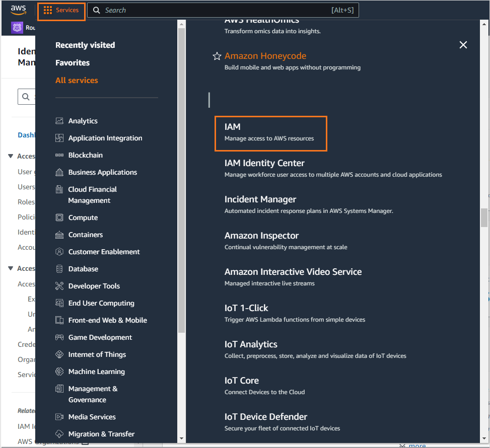This screenshot has height=448, width=490.
Task: Click the IAM sidebar search icon
Action: click(26, 97)
